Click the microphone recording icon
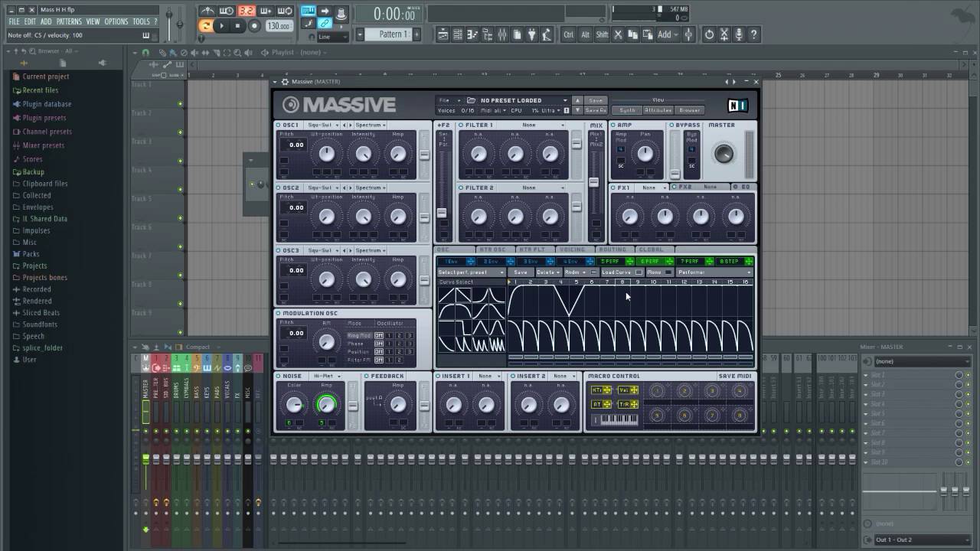Viewport: 980px width, 551px height. click(x=739, y=34)
